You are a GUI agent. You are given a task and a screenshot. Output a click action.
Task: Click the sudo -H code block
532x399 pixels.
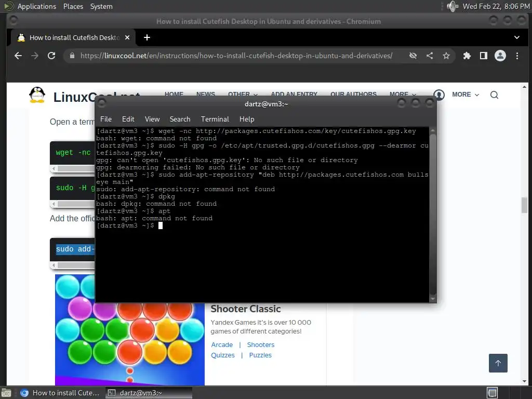[x=73, y=188]
